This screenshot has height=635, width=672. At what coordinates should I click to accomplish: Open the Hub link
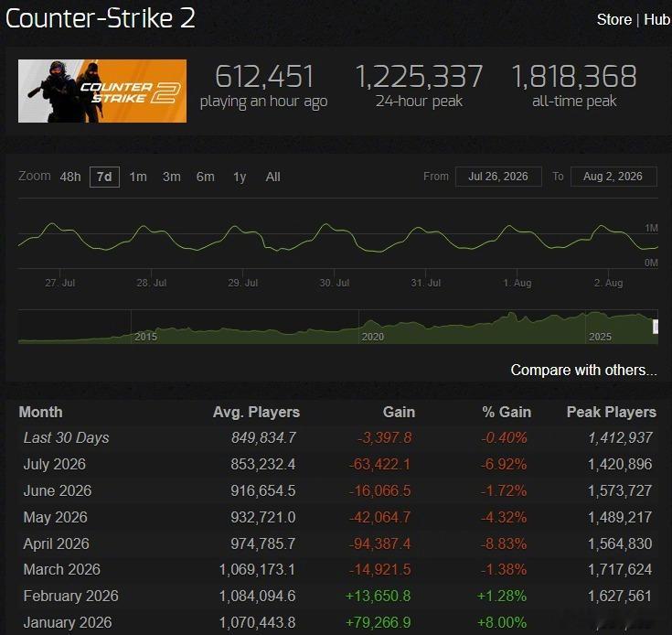tap(657, 20)
